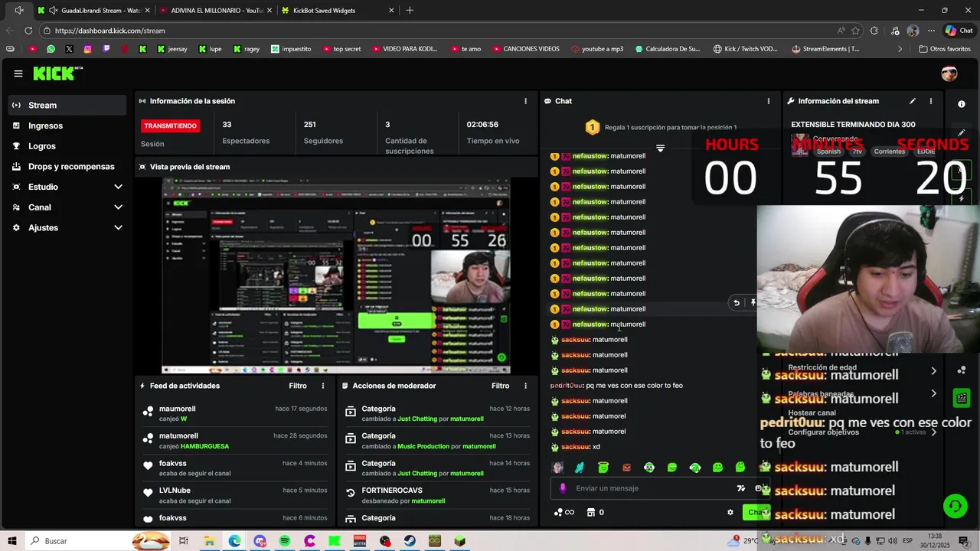The height and width of the screenshot is (551, 980).
Task: Collapse the pinned gift banner arrow in chat
Action: [660, 148]
